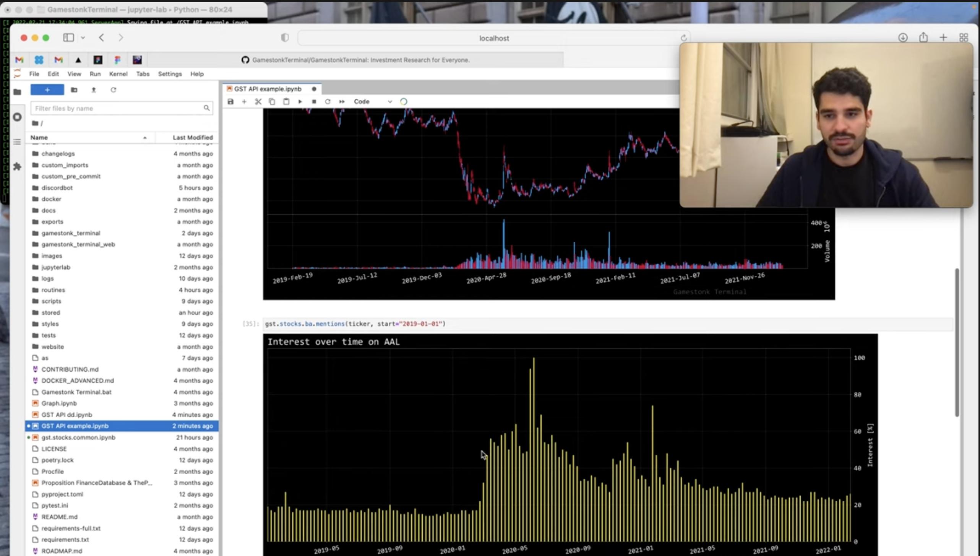The image size is (980, 556).
Task: Show Safari downloads
Action: 903,37
